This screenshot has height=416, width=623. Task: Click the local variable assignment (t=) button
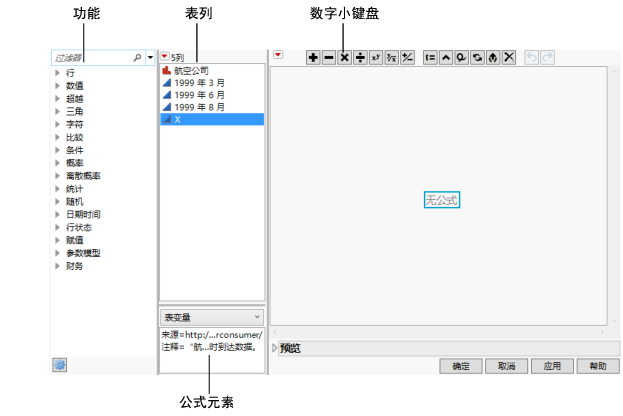430,58
